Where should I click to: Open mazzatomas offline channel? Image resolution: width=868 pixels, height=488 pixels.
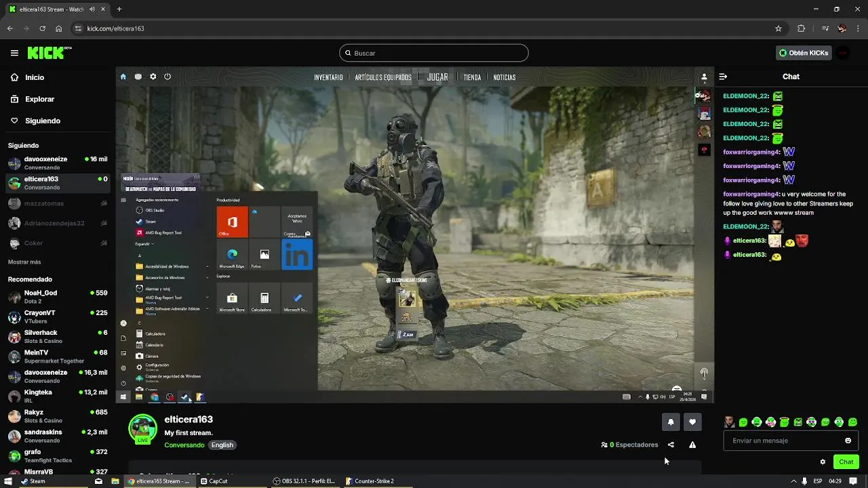coord(58,203)
